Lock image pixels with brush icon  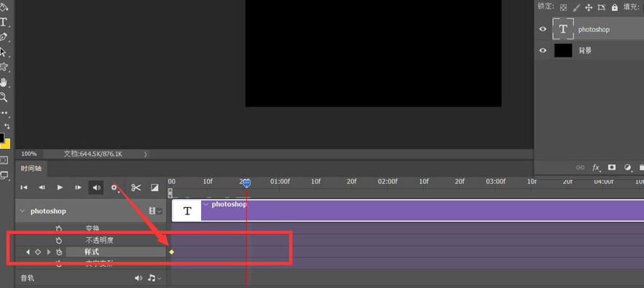pyautogui.click(x=576, y=7)
